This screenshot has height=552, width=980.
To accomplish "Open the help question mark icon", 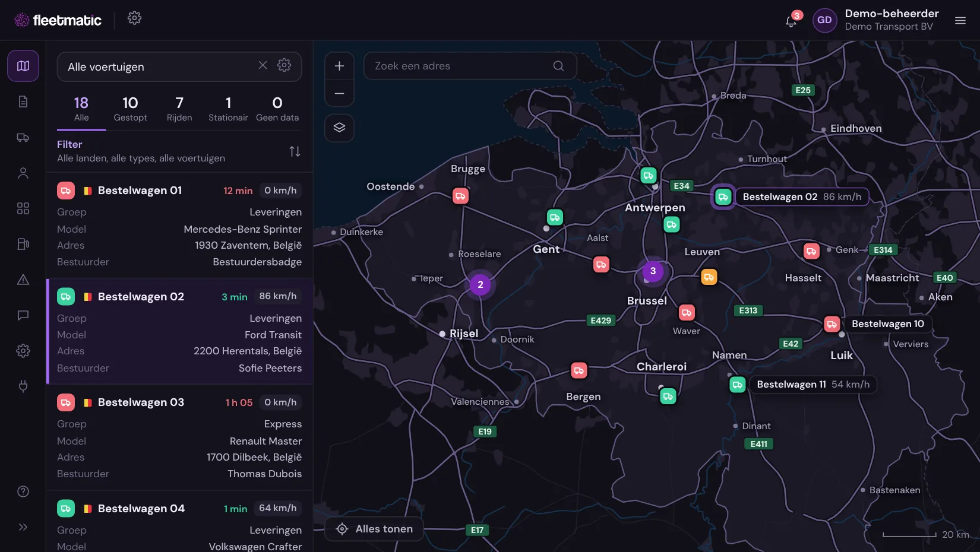I will 23,491.
